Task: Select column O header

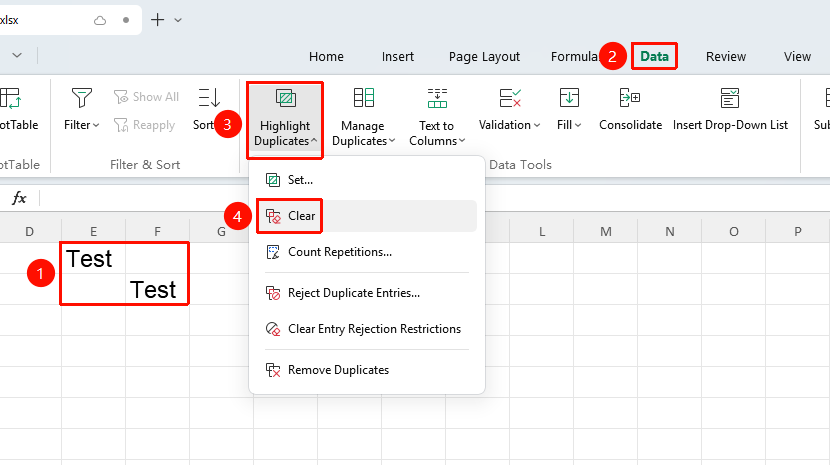Action: [734, 231]
